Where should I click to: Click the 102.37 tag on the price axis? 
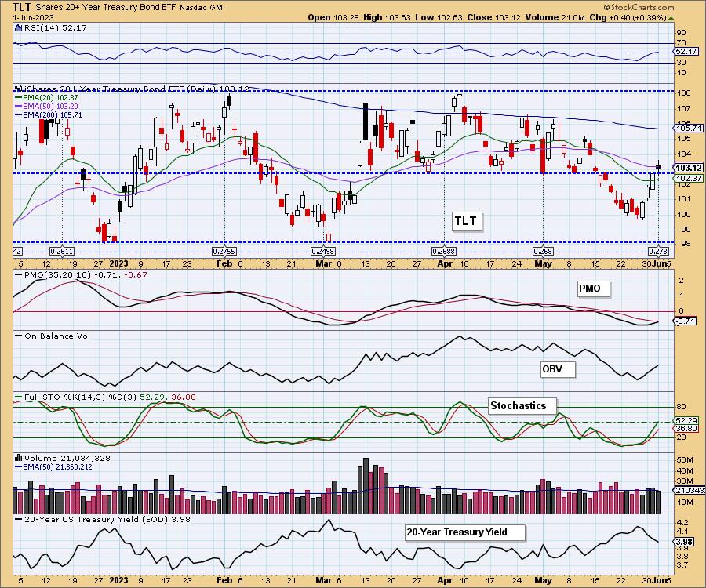689,179
